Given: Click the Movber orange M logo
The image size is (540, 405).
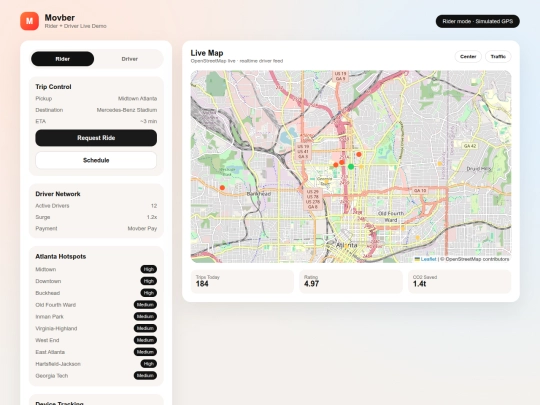Looking at the screenshot, I should pyautogui.click(x=29, y=21).
